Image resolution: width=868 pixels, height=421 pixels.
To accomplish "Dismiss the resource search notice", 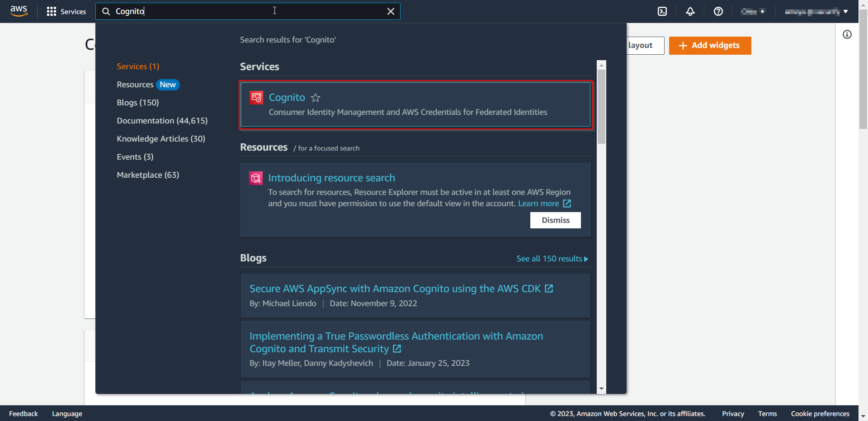I will tap(556, 220).
